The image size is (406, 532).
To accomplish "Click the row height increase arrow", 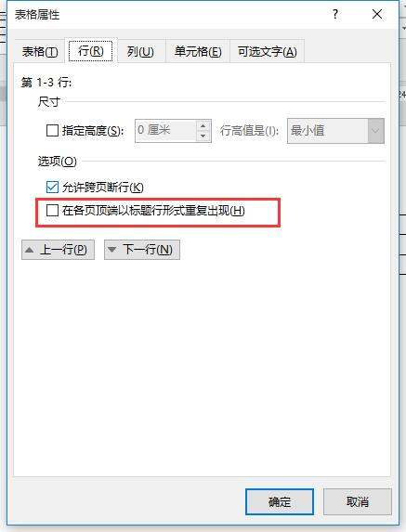I will pos(203,125).
